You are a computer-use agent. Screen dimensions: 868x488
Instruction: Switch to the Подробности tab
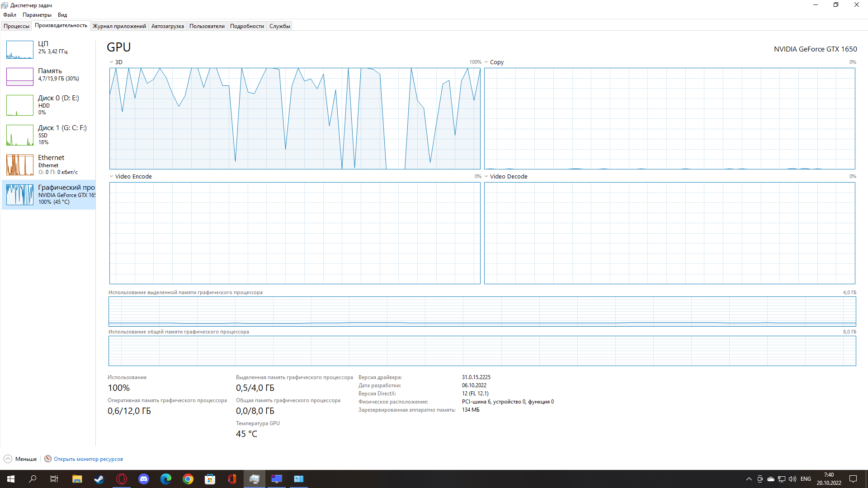tap(247, 26)
